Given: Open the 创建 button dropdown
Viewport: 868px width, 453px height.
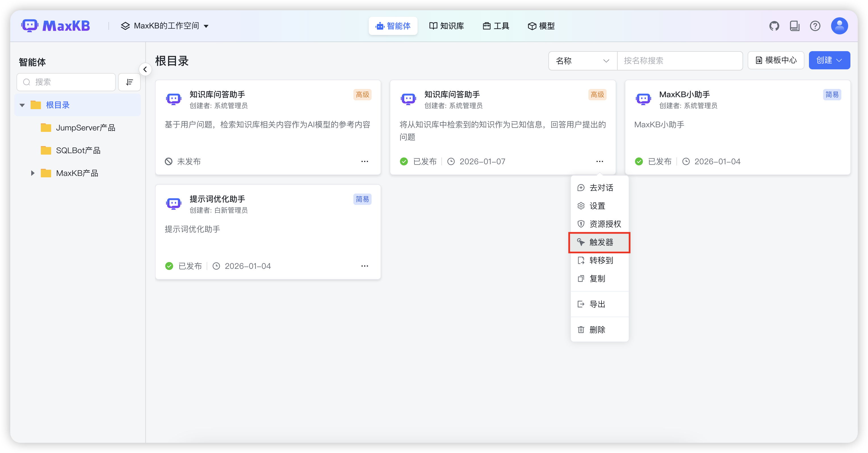Looking at the screenshot, I should coord(829,60).
